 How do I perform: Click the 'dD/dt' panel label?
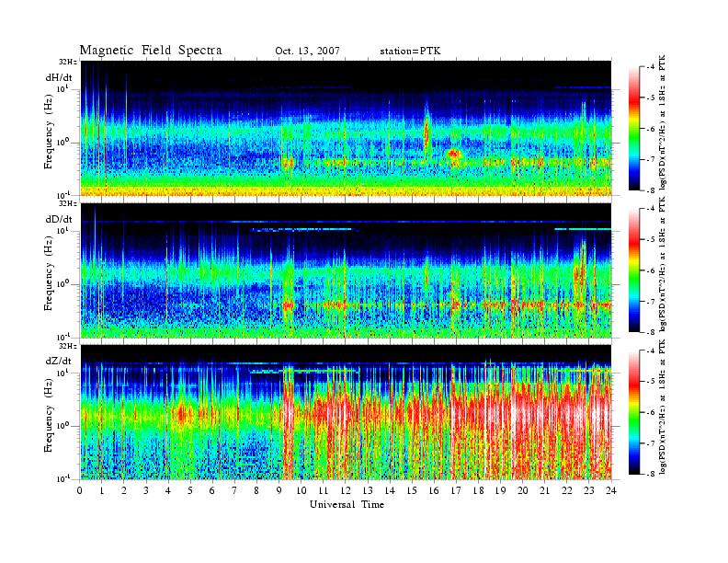59,219
